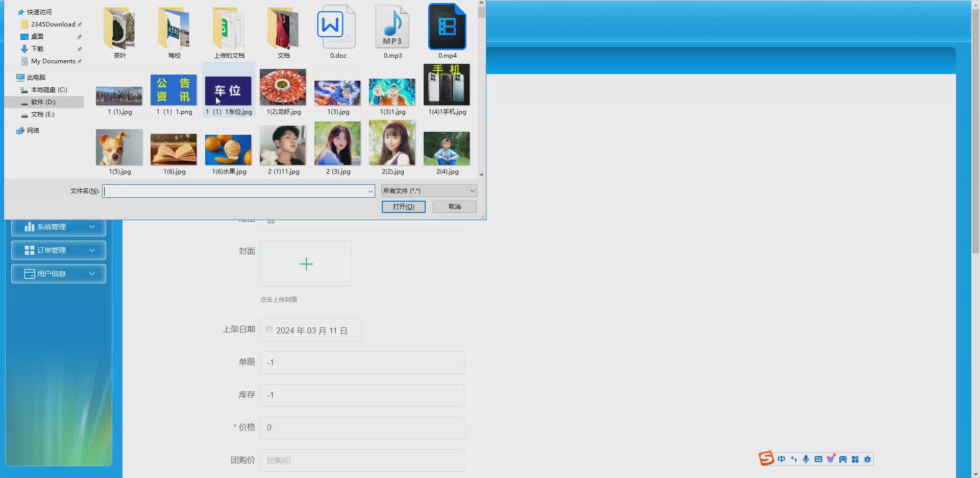This screenshot has height=478, width=980.
Task: Expand the 系统管理 sidebar section
Action: tap(58, 227)
